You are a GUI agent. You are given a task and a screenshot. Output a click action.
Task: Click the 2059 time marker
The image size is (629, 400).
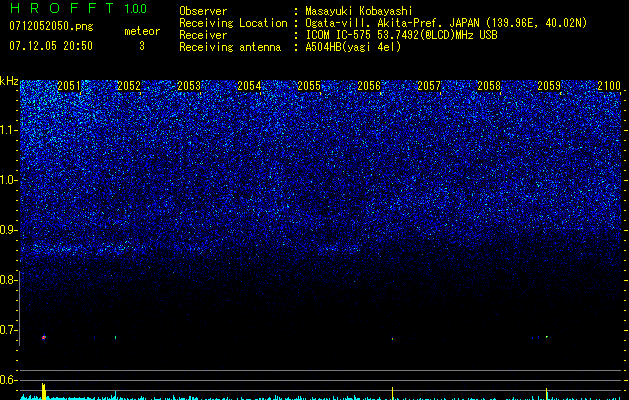(549, 86)
